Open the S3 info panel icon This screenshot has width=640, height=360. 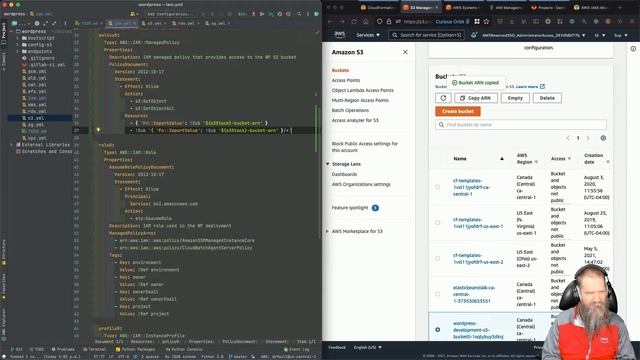tap(633, 49)
